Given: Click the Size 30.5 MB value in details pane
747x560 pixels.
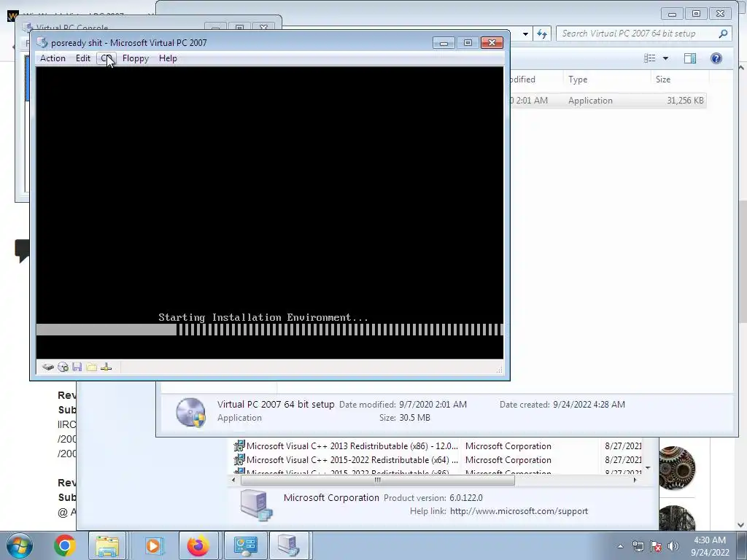Looking at the screenshot, I should click(414, 418).
